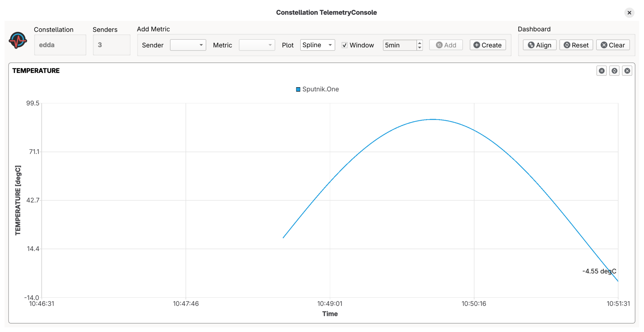This screenshot has width=644, height=332.
Task: Refresh the TEMPERATURE plot
Action: click(614, 71)
